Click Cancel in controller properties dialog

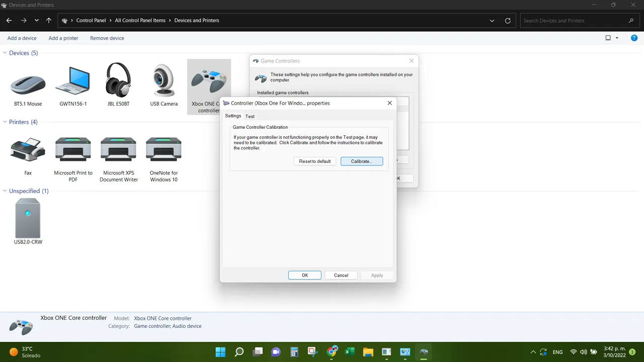[x=341, y=275]
